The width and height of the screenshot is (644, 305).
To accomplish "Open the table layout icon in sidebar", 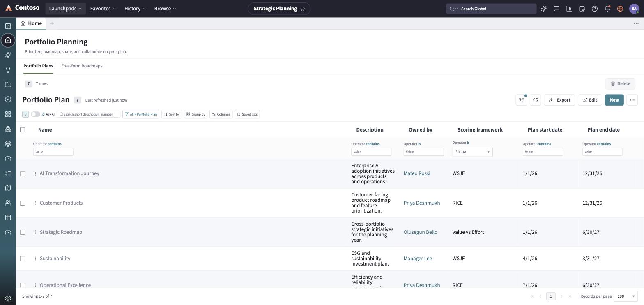I will coord(8,218).
